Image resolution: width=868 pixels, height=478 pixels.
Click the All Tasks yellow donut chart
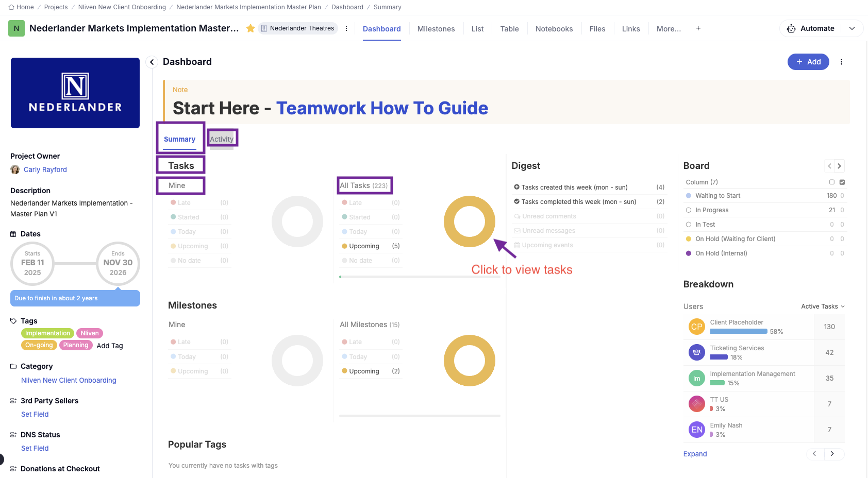pyautogui.click(x=470, y=221)
